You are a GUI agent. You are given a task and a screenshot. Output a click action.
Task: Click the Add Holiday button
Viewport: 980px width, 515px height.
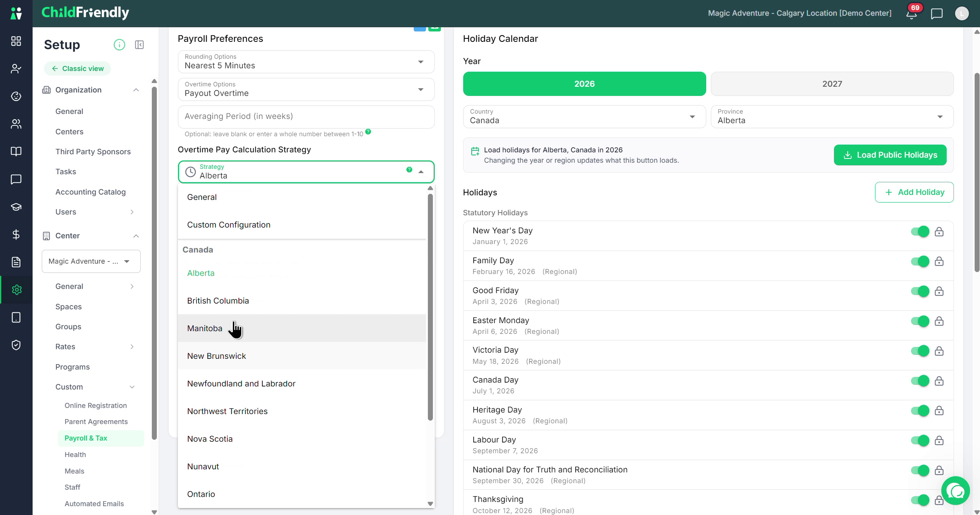click(x=914, y=192)
